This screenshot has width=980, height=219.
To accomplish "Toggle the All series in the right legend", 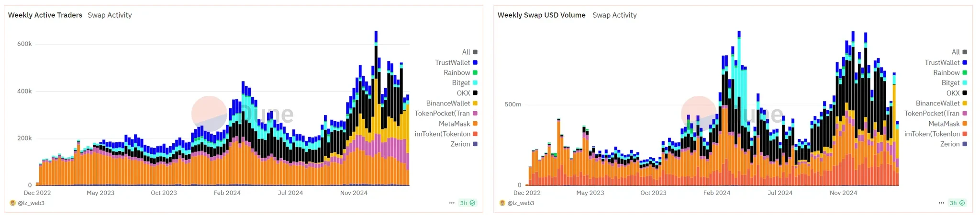I will (956, 52).
